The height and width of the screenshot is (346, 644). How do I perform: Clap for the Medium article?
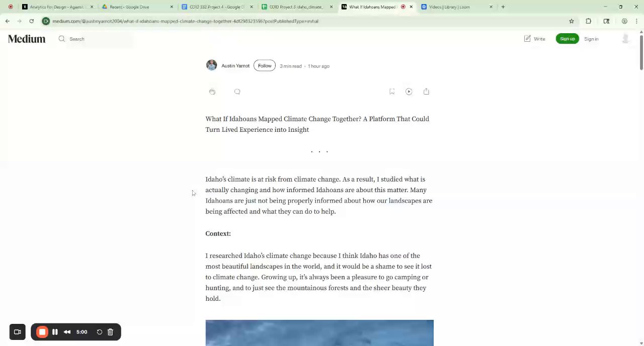212,92
